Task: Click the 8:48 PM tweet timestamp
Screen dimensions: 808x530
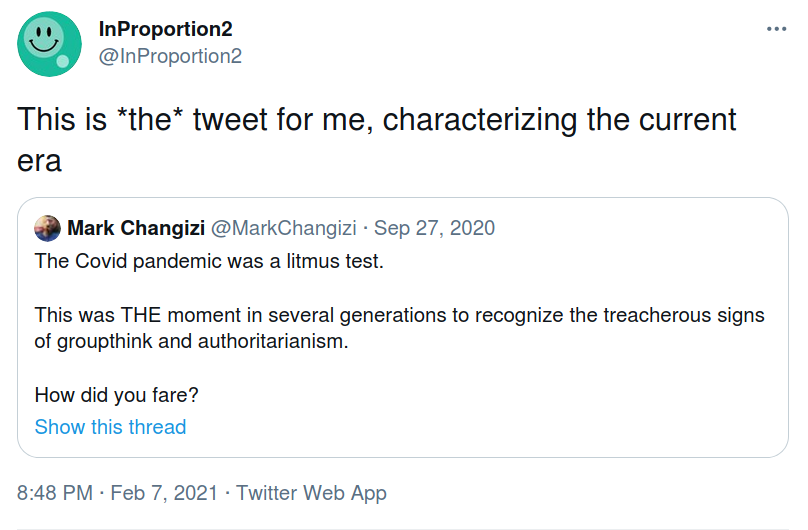Action: point(55,493)
